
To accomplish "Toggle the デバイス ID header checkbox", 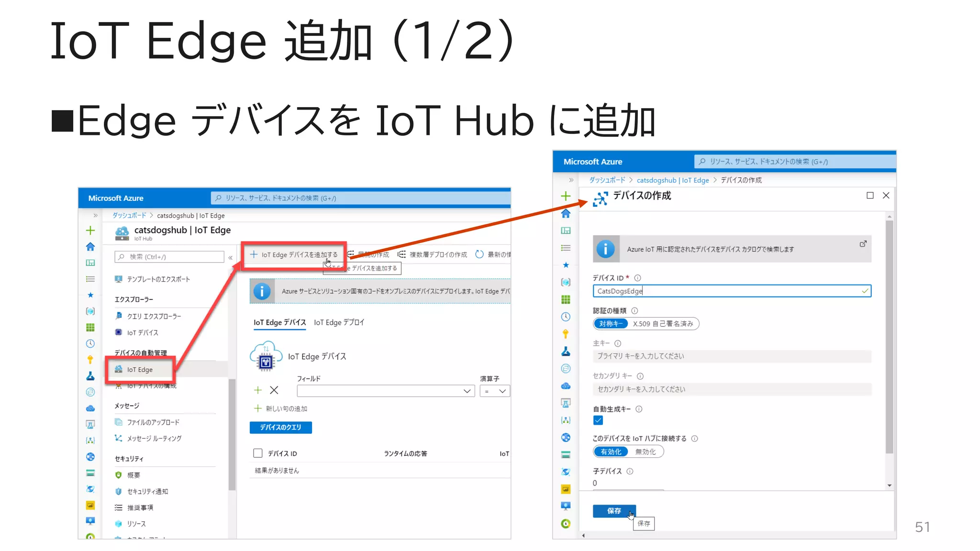I will pyautogui.click(x=258, y=453).
